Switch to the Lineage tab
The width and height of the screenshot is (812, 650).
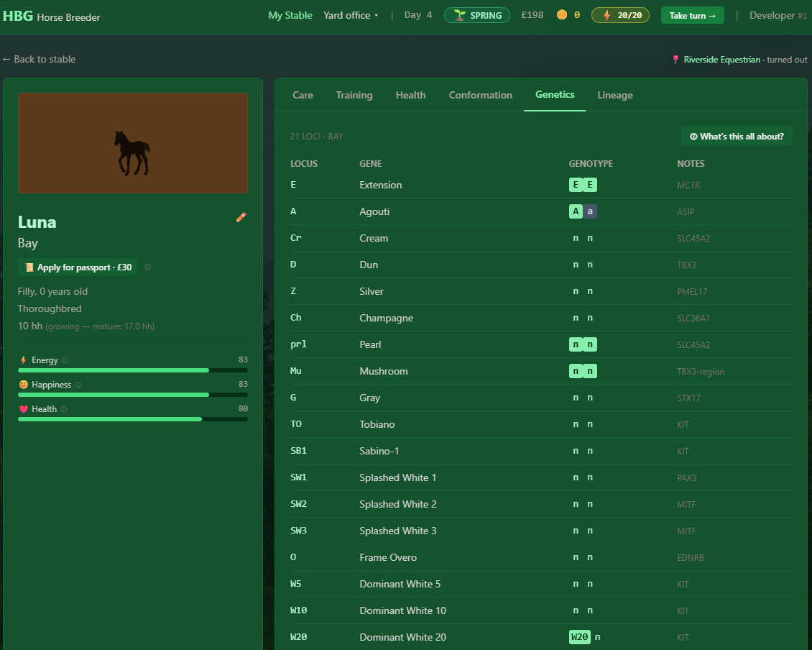pyautogui.click(x=614, y=94)
